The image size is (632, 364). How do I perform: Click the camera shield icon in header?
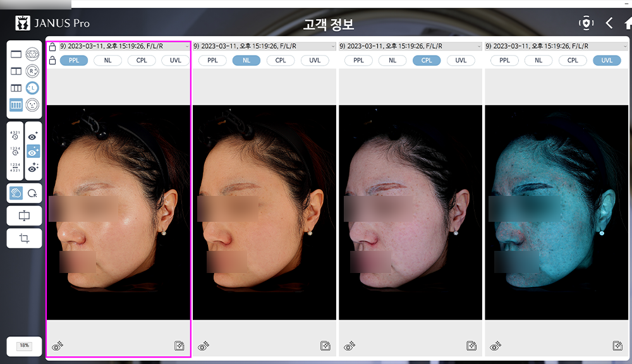[586, 23]
